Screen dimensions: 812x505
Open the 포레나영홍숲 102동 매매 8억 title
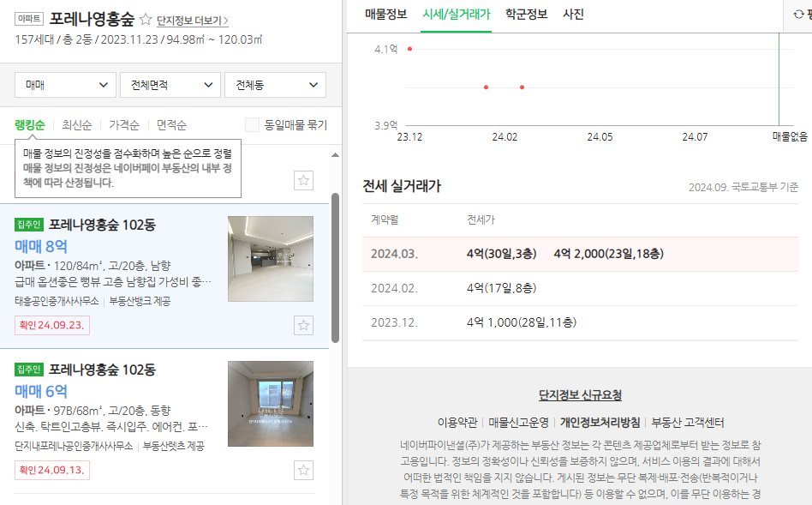[x=102, y=225]
